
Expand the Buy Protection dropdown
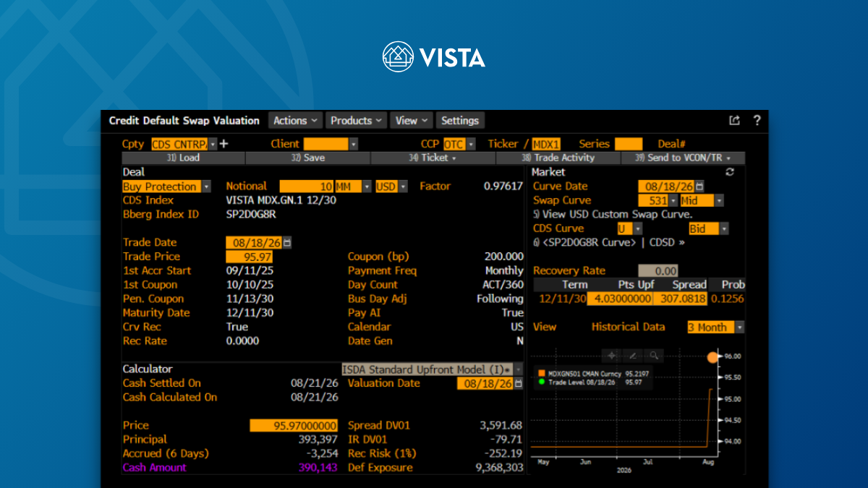(206, 187)
